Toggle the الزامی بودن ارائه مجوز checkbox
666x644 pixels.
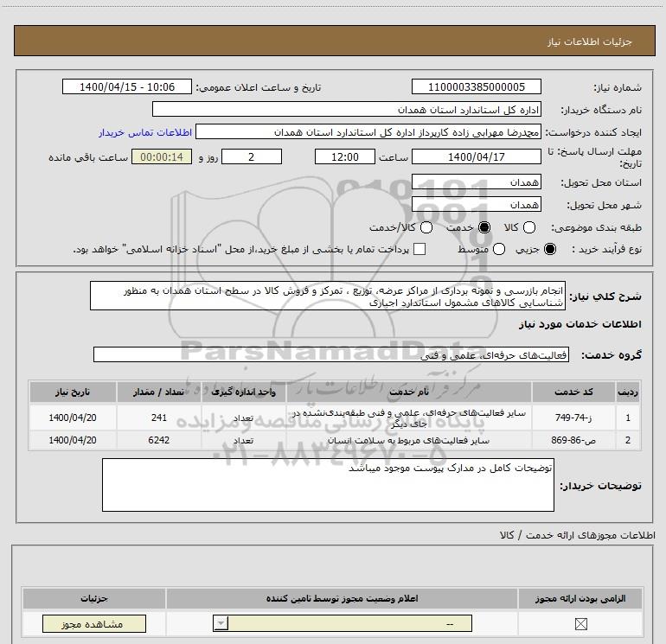click(580, 623)
